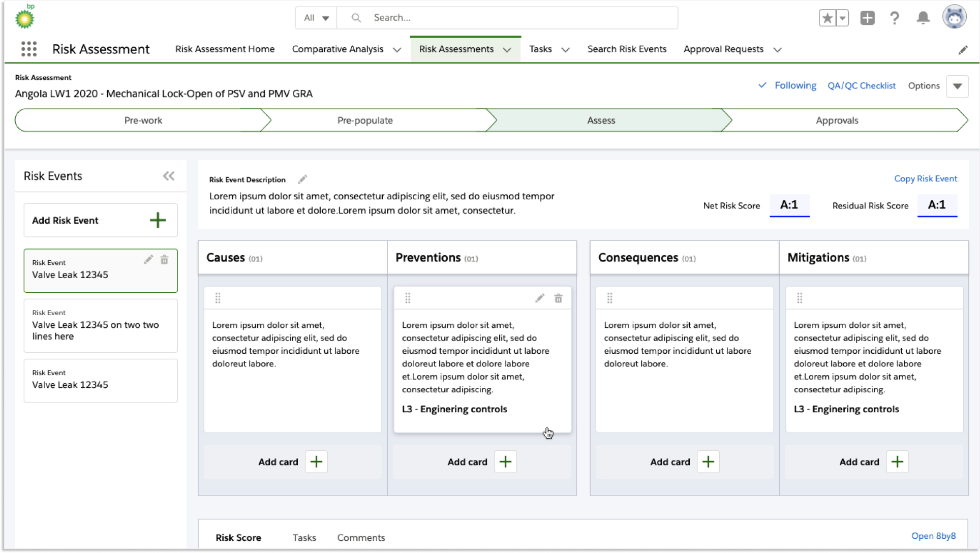The image size is (980, 553).
Task: Open Search Risk Events tab
Action: pos(627,49)
